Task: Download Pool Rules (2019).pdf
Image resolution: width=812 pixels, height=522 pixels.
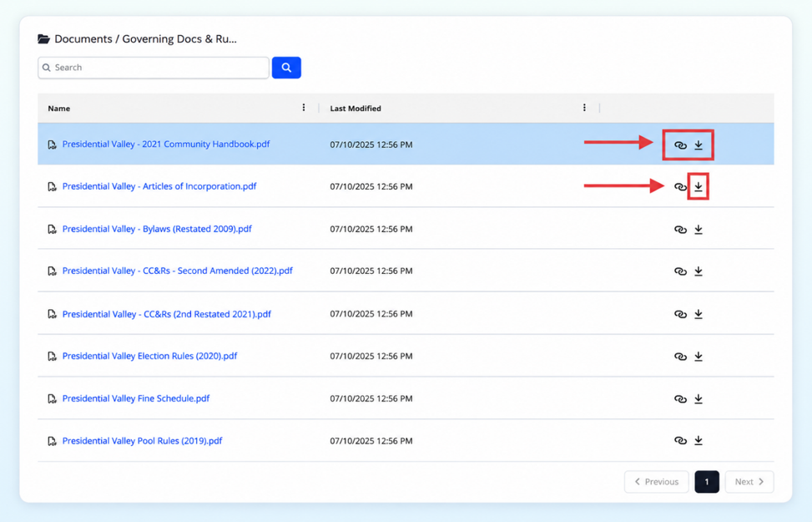Action: point(698,440)
